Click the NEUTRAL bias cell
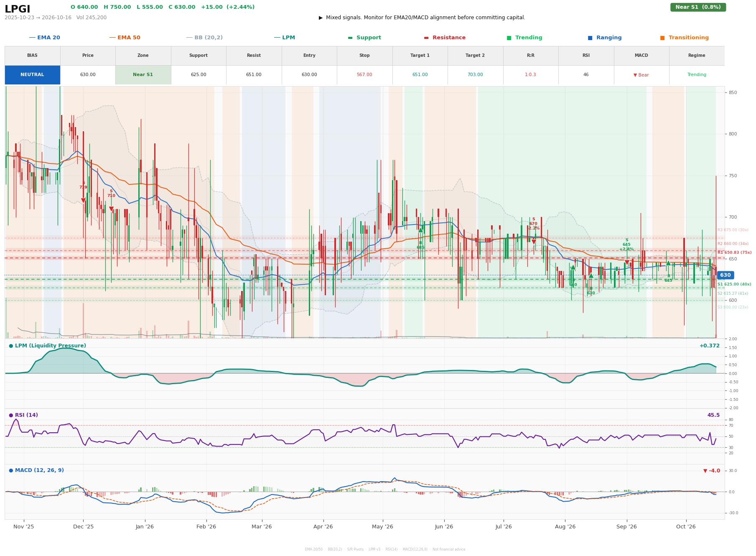 tap(32, 75)
